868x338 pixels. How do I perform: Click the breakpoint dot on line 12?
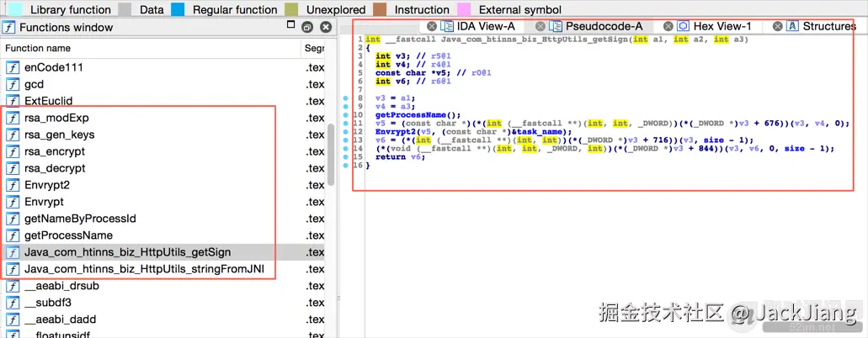point(345,132)
